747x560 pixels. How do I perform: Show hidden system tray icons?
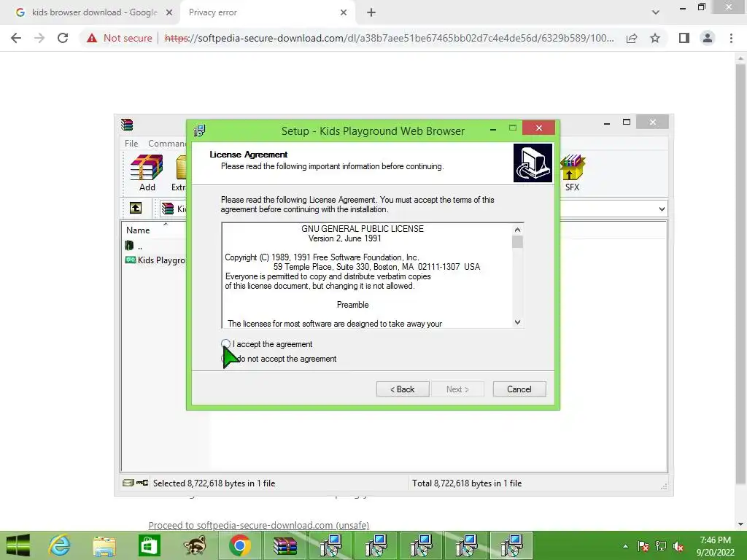625,546
